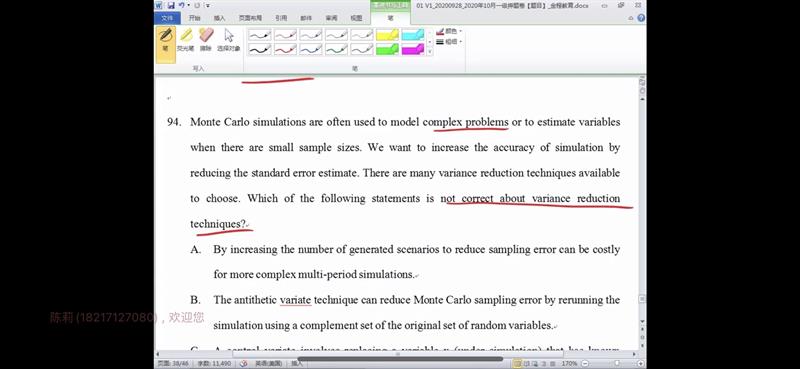The width and height of the screenshot is (800, 369).
Task: Switch to the Insert (插入) ribbon tab
Action: coord(219,18)
